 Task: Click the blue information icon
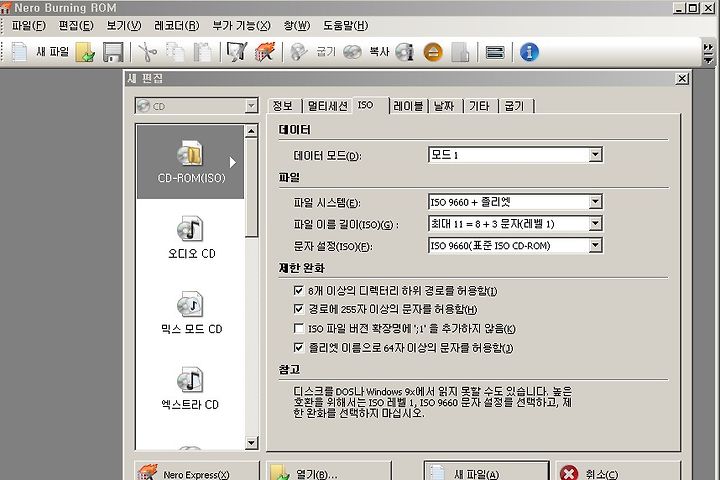coord(529,52)
